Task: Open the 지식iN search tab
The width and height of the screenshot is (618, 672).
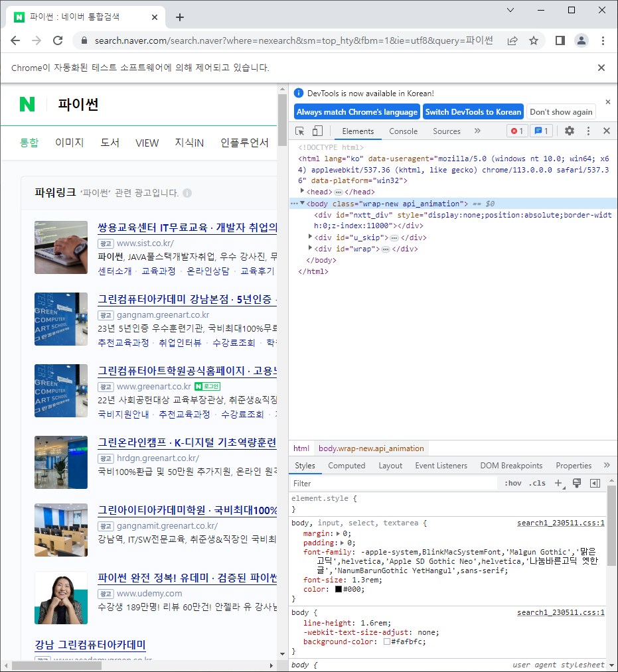Action: [189, 143]
